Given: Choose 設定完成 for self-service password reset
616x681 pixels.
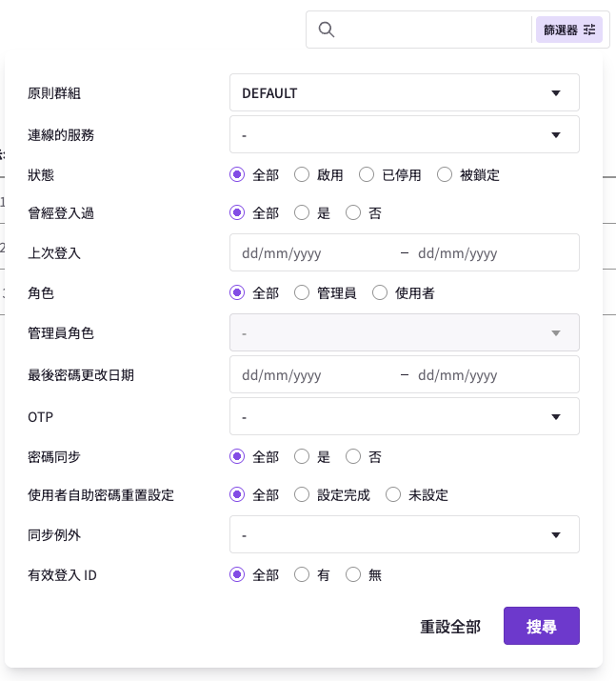Looking at the screenshot, I should (302, 494).
